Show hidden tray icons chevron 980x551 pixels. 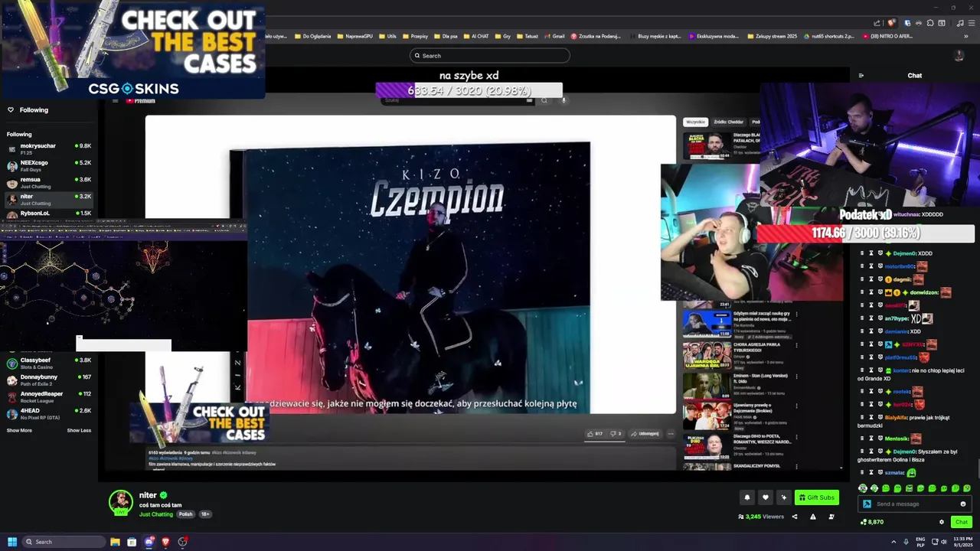pos(893,542)
